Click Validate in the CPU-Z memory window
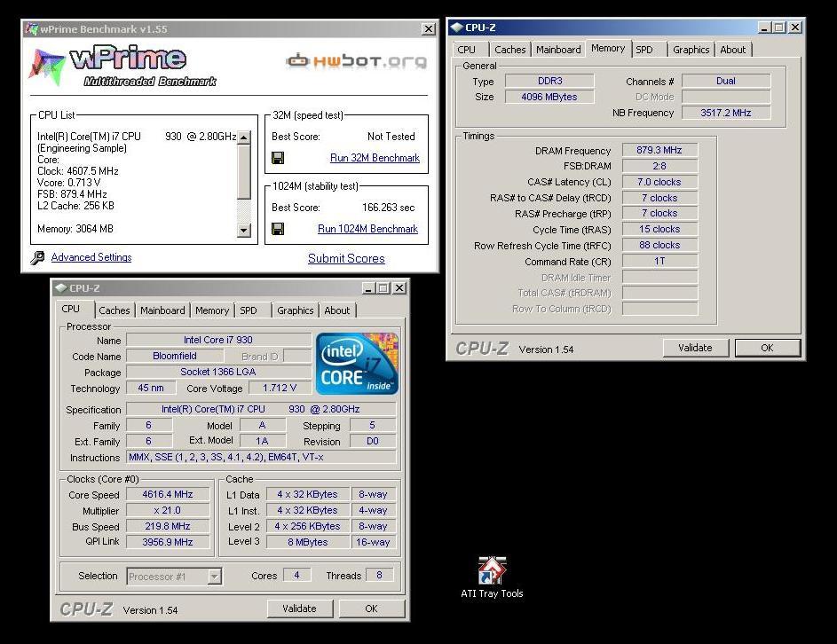 695,348
